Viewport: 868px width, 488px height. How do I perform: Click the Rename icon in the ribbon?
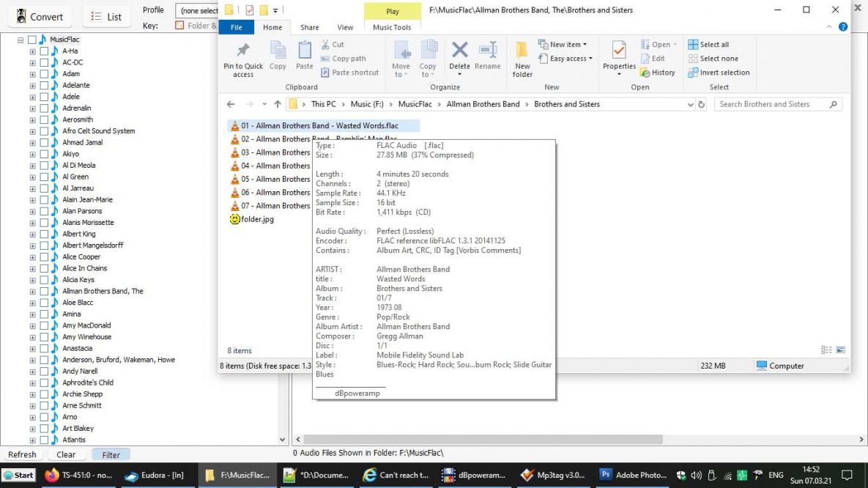(488, 51)
